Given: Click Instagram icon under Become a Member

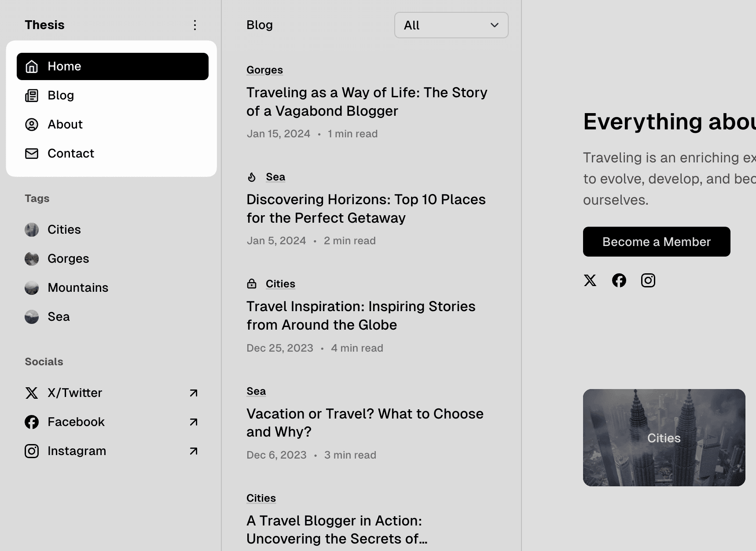Looking at the screenshot, I should 648,280.
